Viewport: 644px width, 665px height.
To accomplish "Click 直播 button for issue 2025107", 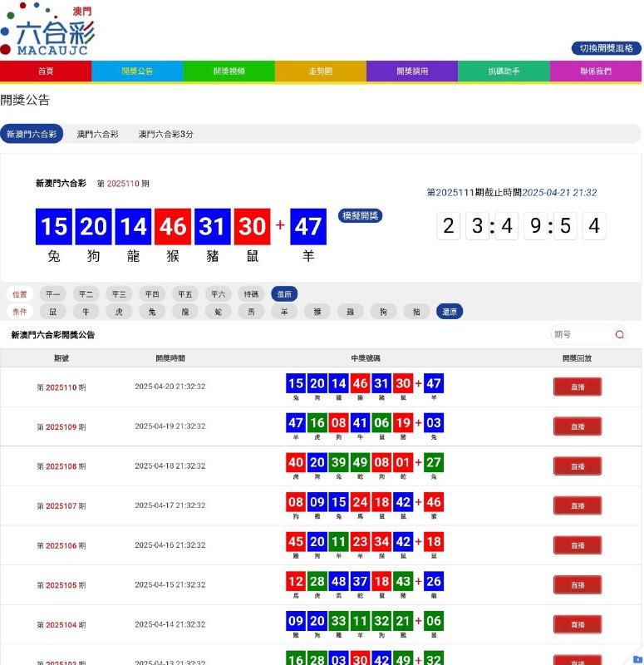I will (x=578, y=505).
